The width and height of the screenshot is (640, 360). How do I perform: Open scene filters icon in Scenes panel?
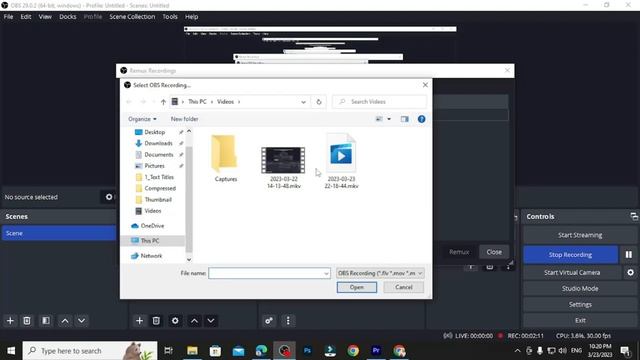(x=46, y=321)
